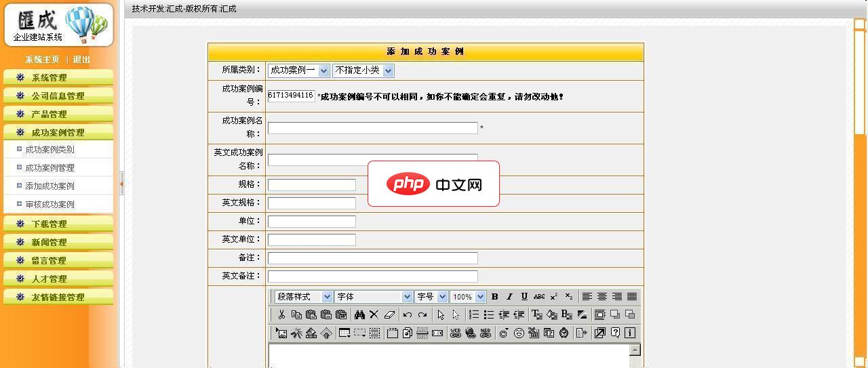
Task: Click the 英文规格 input field
Action: [312, 203]
